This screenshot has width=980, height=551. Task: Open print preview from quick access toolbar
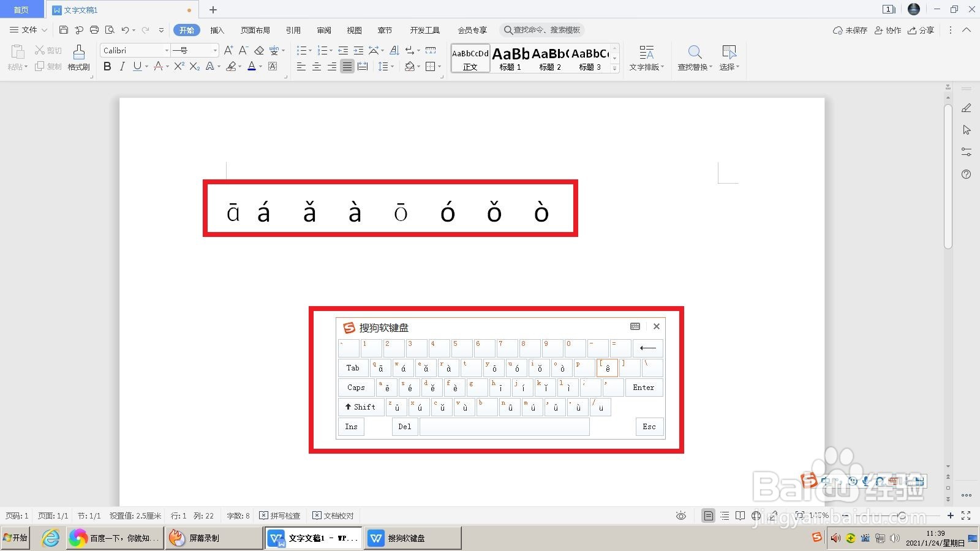pyautogui.click(x=110, y=29)
